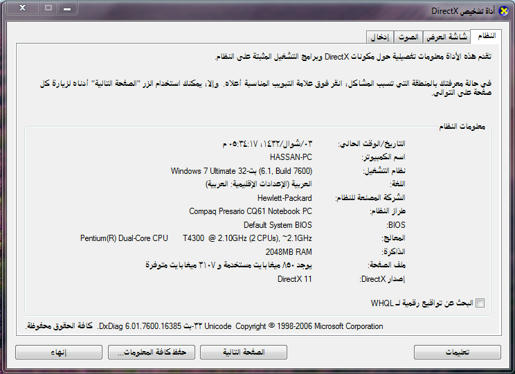The width and height of the screenshot is (515, 374).
Task: Click the حفظ كافة المعلومات button
Action: point(151,352)
